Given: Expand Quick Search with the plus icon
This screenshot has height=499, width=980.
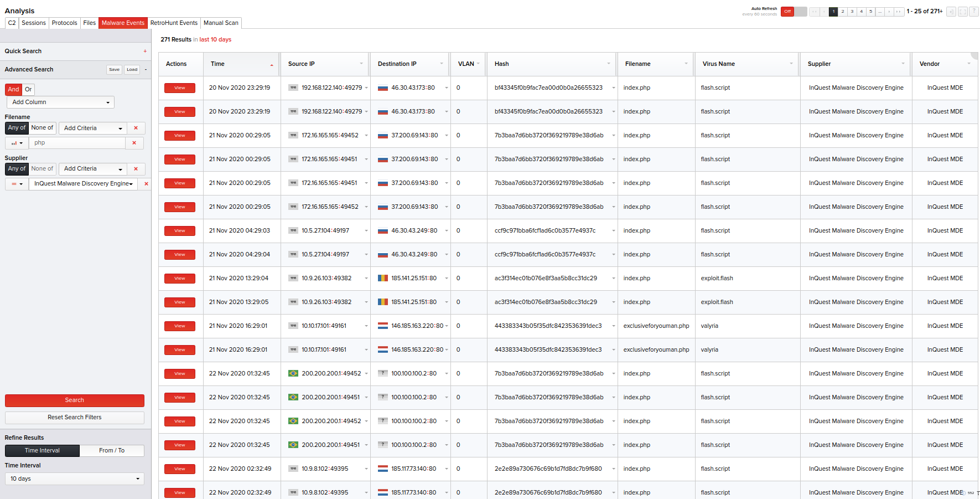Looking at the screenshot, I should pos(145,52).
